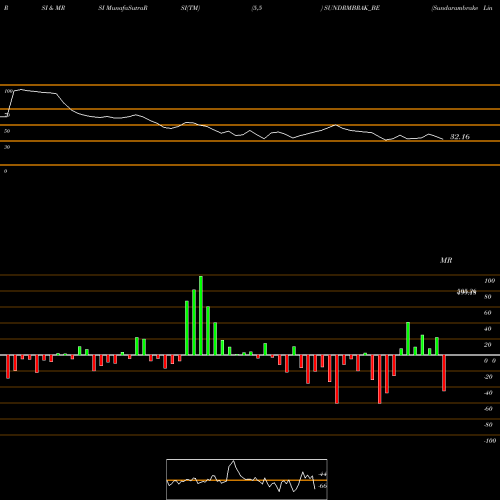
Task: Click the 'SI & MR' header text
Action: (x=53, y=8)
